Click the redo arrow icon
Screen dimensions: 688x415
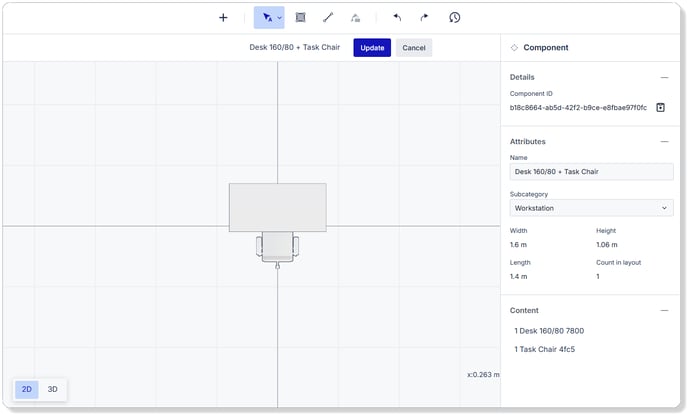[424, 18]
